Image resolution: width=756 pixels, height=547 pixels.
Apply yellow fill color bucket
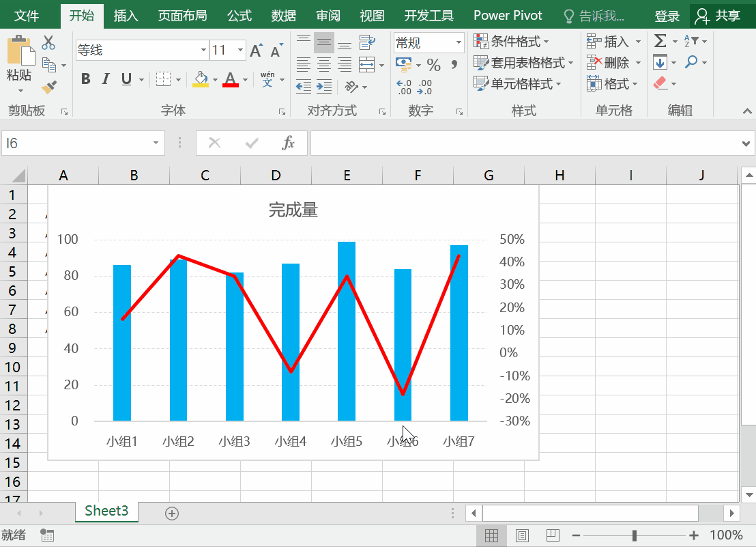coord(201,79)
